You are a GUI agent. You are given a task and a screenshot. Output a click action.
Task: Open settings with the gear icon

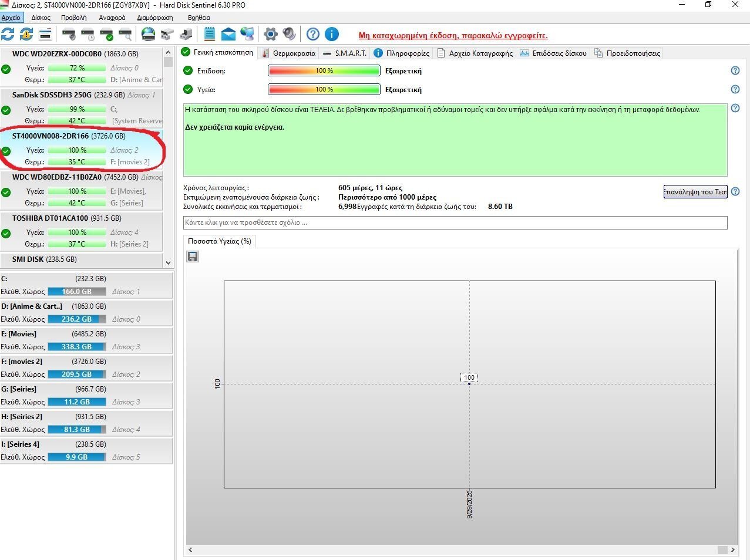pyautogui.click(x=270, y=34)
